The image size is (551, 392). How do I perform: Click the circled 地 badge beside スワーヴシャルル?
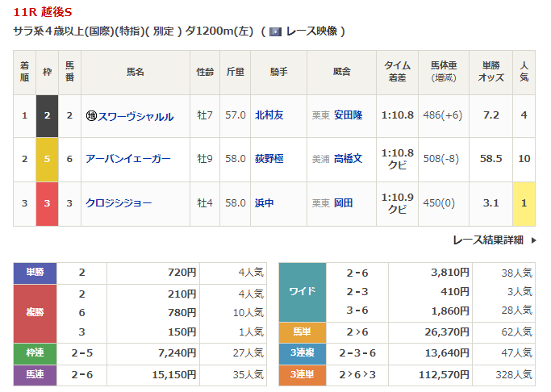tap(92, 115)
